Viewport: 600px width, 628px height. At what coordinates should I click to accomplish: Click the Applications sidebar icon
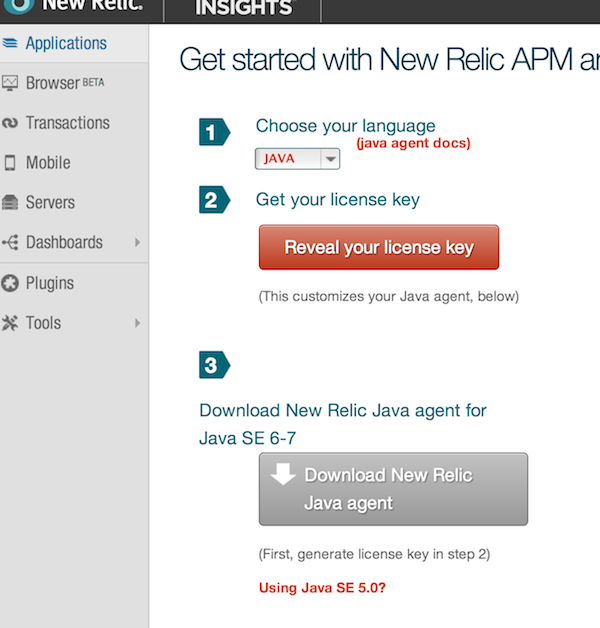click(x=10, y=43)
